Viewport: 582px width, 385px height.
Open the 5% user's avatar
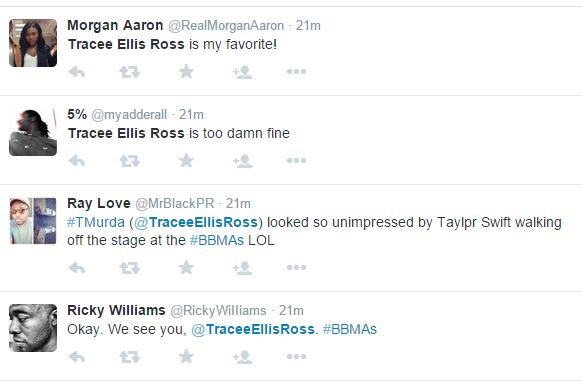(x=33, y=132)
